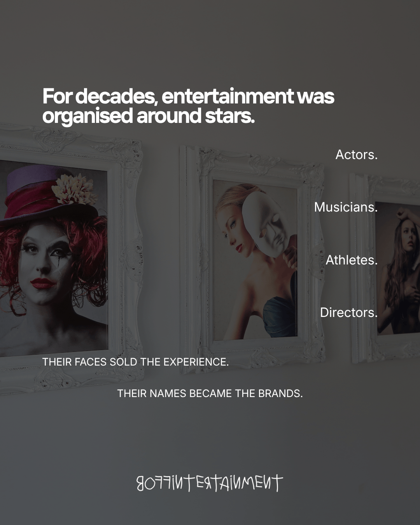
Task: Select the framed portrait of long-haired brunette woman
Action: (x=385, y=268)
